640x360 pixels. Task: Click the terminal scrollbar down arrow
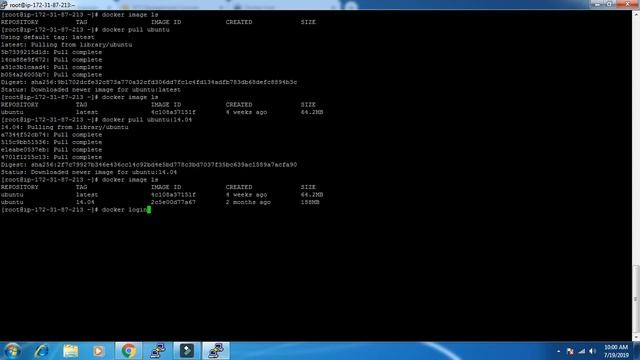tap(636, 337)
